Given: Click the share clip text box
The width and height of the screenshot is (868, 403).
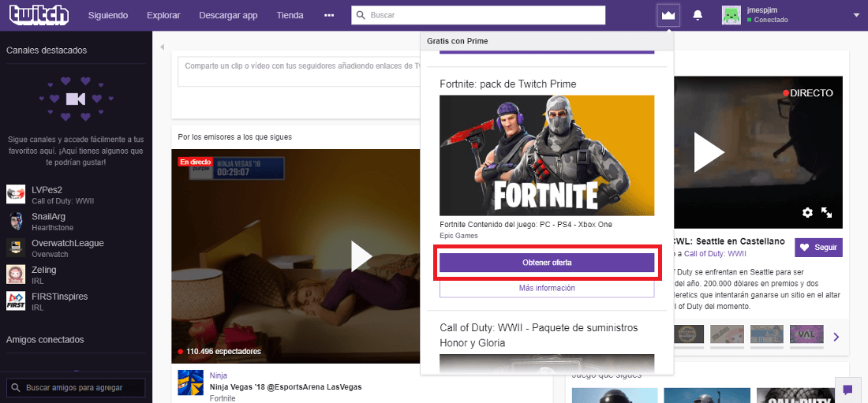Looking at the screenshot, I should (299, 71).
